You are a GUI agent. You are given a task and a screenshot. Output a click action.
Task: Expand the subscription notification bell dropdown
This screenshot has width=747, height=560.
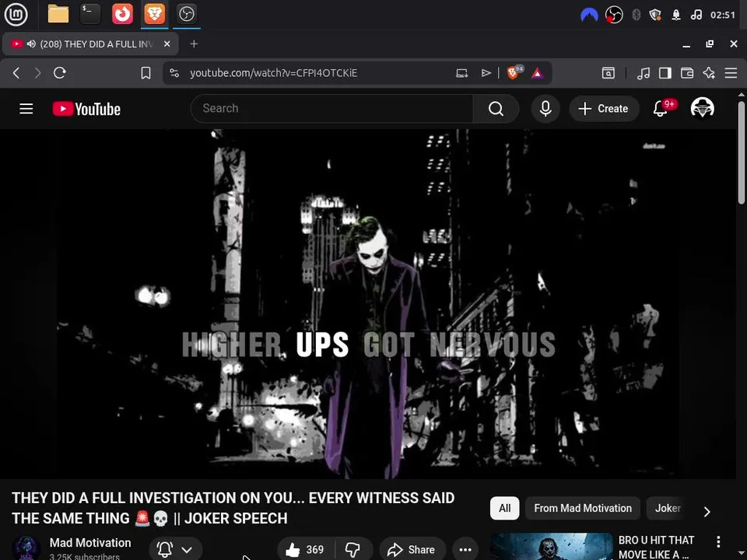(x=175, y=550)
